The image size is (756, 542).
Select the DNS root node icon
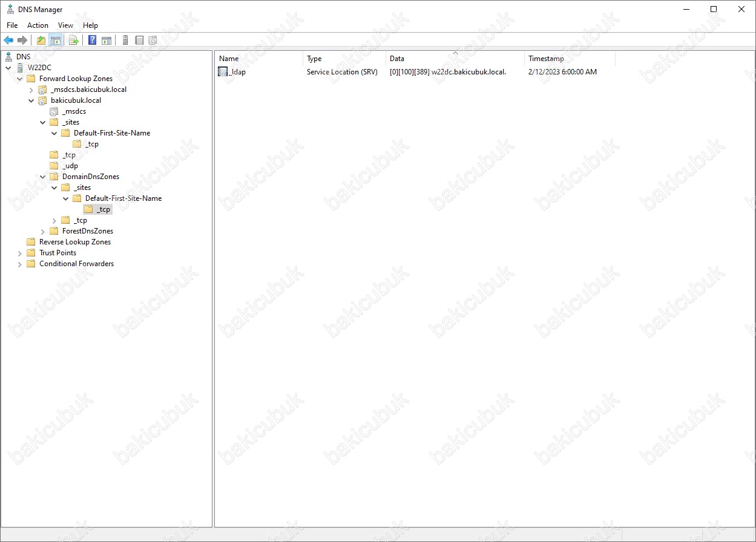point(8,57)
